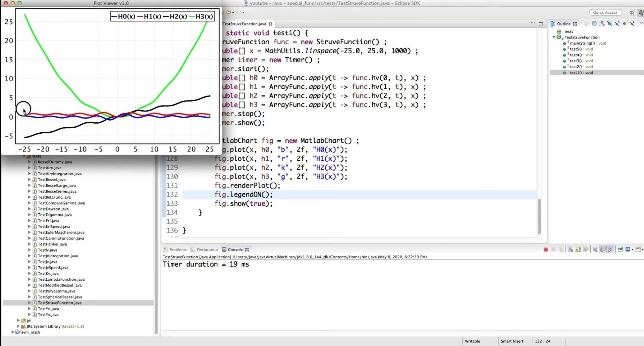This screenshot has width=644, height=346.
Task: Close the Outline view
Action: tap(575, 24)
